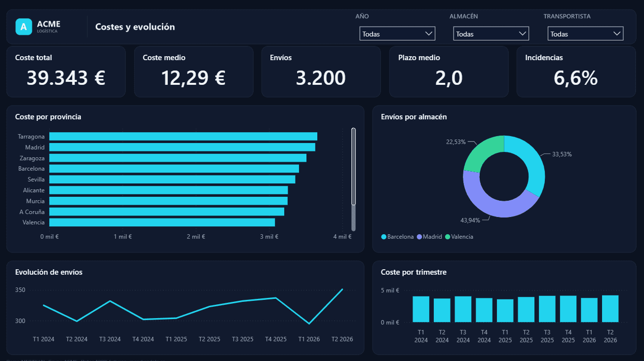The width and height of the screenshot is (644, 361).
Task: Click the 350 axis label in line chart
Action: click(x=20, y=290)
